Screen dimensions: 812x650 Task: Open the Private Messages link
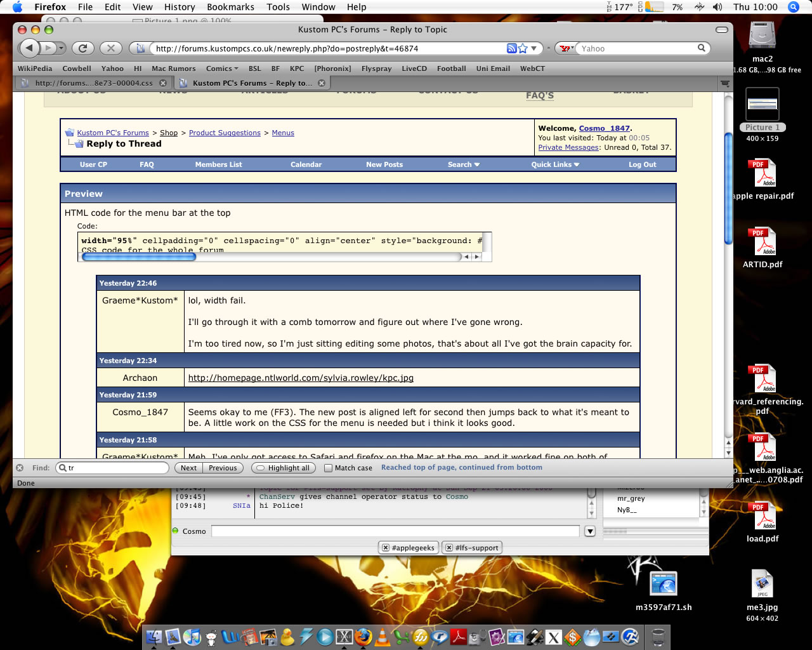tap(568, 147)
